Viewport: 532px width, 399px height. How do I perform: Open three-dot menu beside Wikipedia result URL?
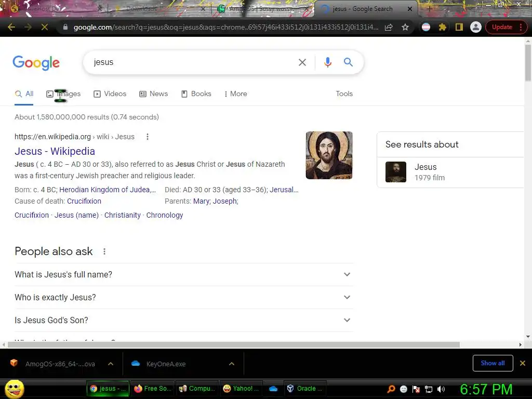(147, 137)
